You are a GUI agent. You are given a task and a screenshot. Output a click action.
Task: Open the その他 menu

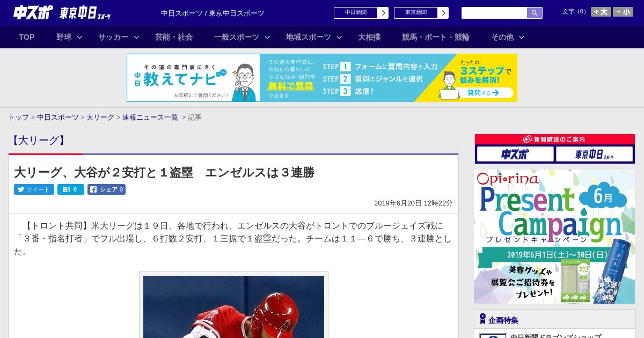click(x=502, y=37)
